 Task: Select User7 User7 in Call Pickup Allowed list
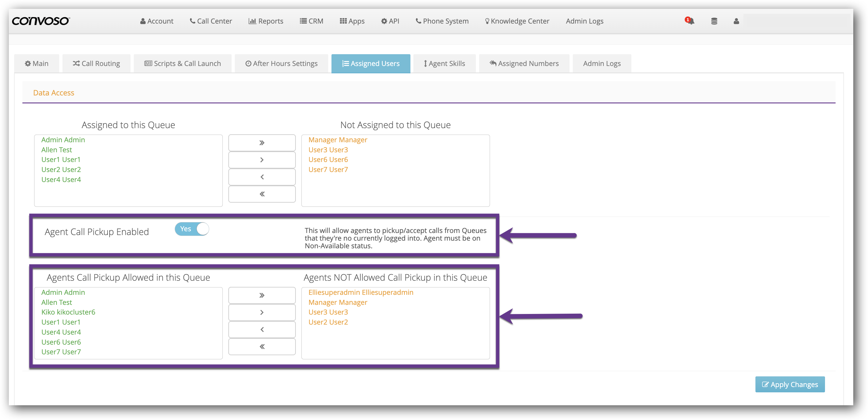pos(61,352)
